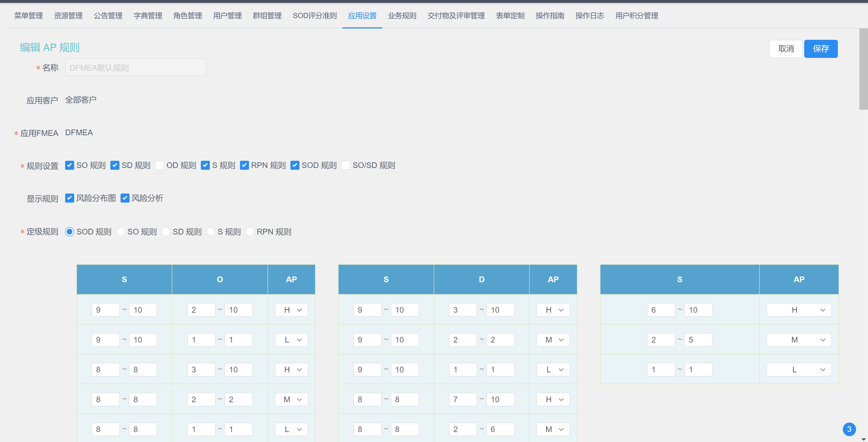Edit S upper bound 5 in S-only table
868x442 pixels.
pyautogui.click(x=698, y=340)
